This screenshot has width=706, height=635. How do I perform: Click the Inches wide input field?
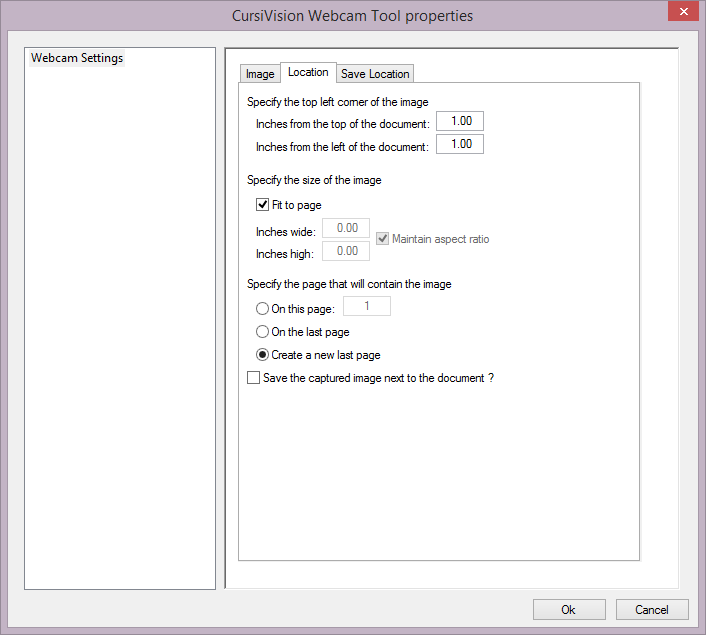point(346,229)
